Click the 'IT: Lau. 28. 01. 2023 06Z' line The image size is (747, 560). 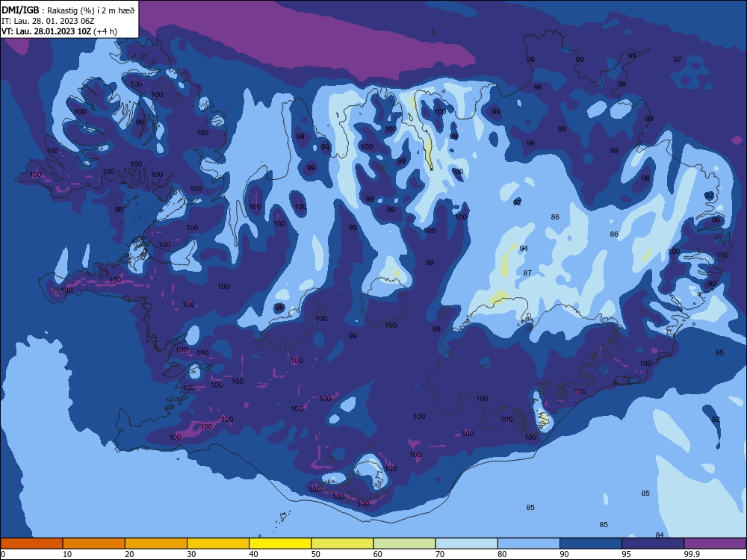pyautogui.click(x=48, y=21)
